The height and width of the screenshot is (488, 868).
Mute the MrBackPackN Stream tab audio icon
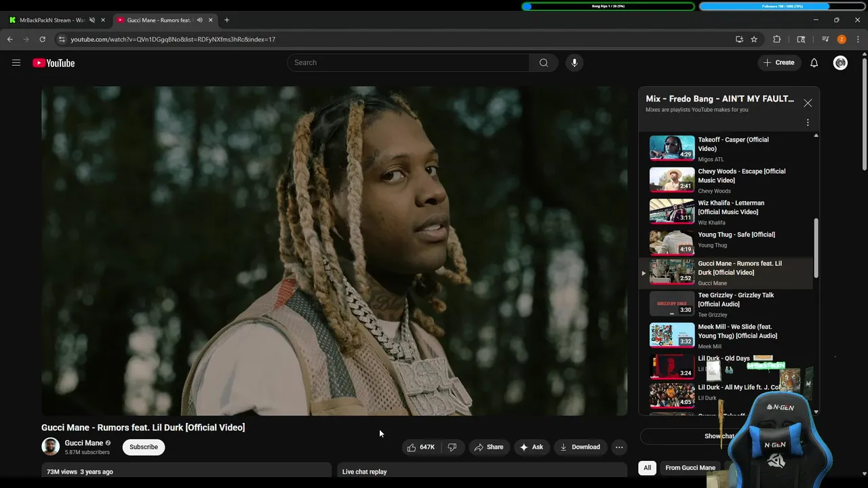(92, 20)
